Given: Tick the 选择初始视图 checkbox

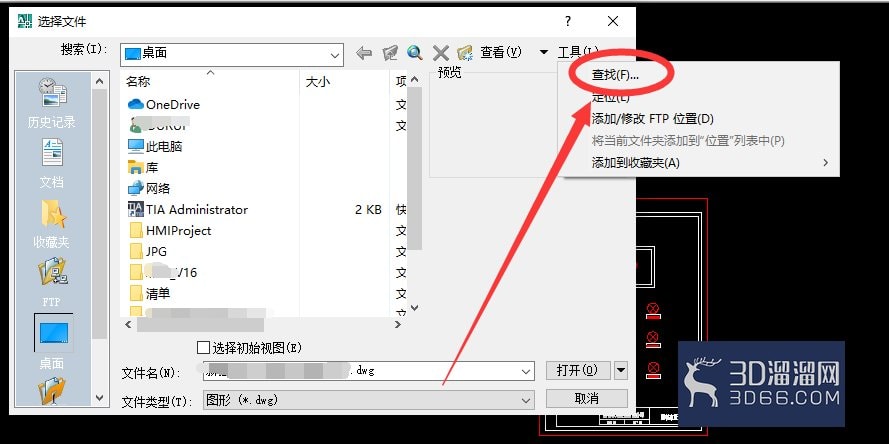Looking at the screenshot, I should click(202, 347).
